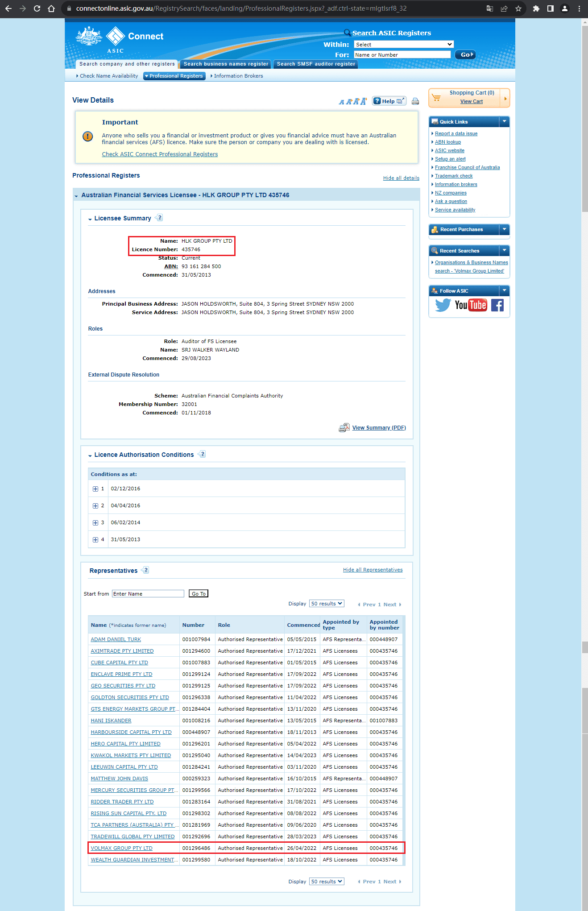The height and width of the screenshot is (911, 588).
Task: Click help icon beside Licence Authorisation Conditions
Action: click(x=202, y=454)
